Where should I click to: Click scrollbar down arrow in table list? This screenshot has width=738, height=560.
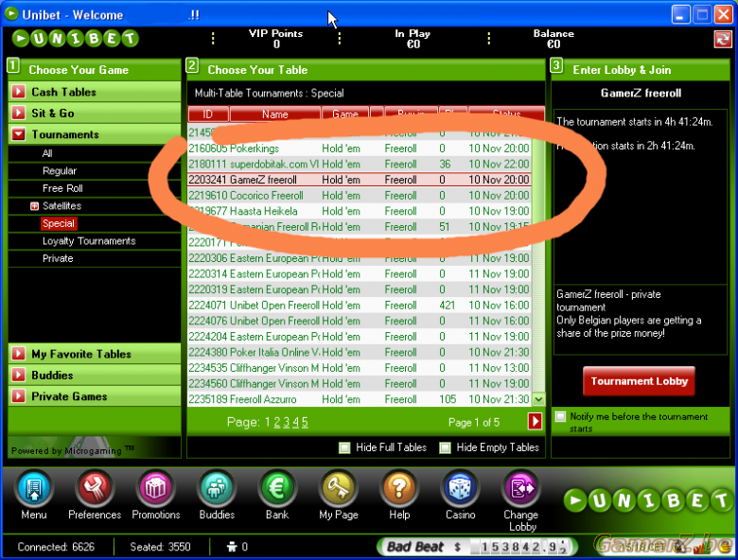click(538, 399)
